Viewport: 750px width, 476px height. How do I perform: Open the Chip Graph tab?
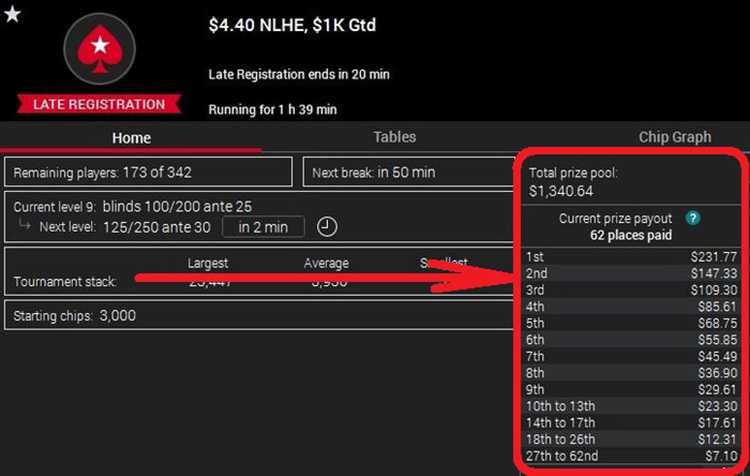(x=674, y=137)
